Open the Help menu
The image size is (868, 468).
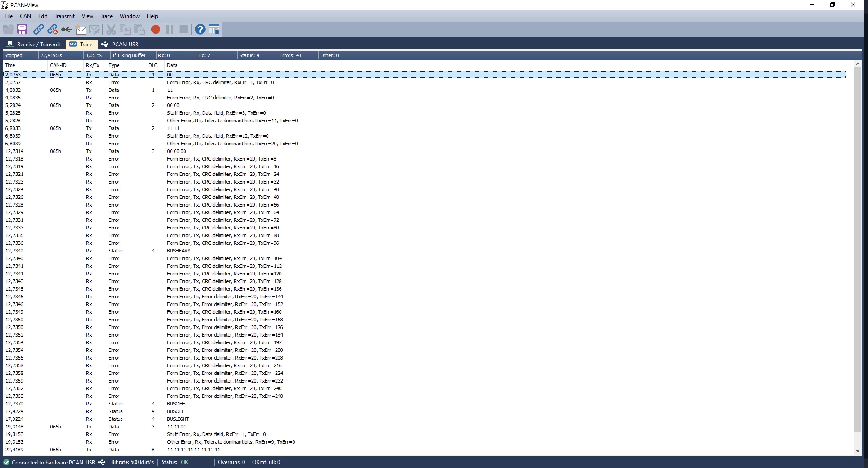(153, 16)
